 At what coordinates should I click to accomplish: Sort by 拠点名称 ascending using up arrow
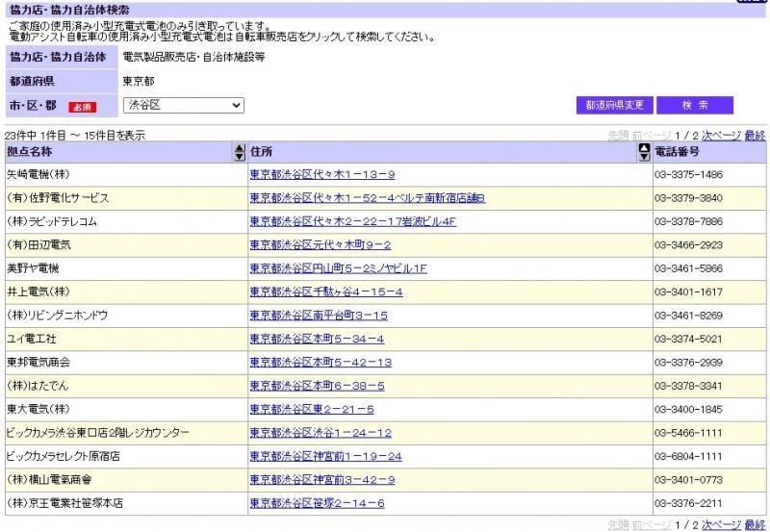(x=239, y=148)
